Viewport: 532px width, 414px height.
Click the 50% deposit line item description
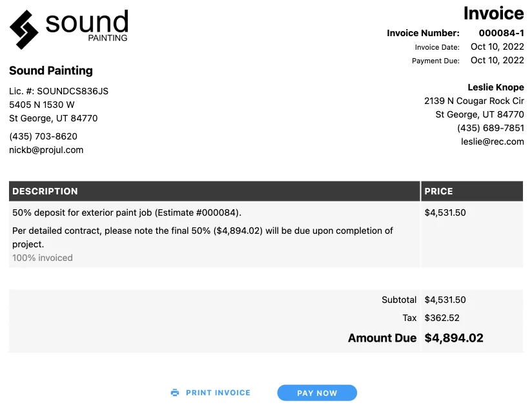click(127, 212)
